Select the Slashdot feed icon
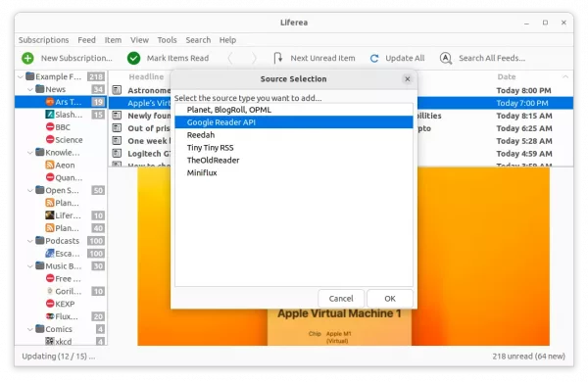The height and width of the screenshot is (382, 588). click(x=50, y=115)
